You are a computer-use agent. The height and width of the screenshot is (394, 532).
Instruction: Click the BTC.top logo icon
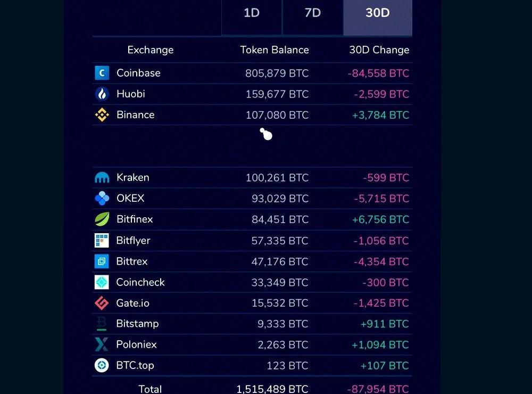[102, 365]
